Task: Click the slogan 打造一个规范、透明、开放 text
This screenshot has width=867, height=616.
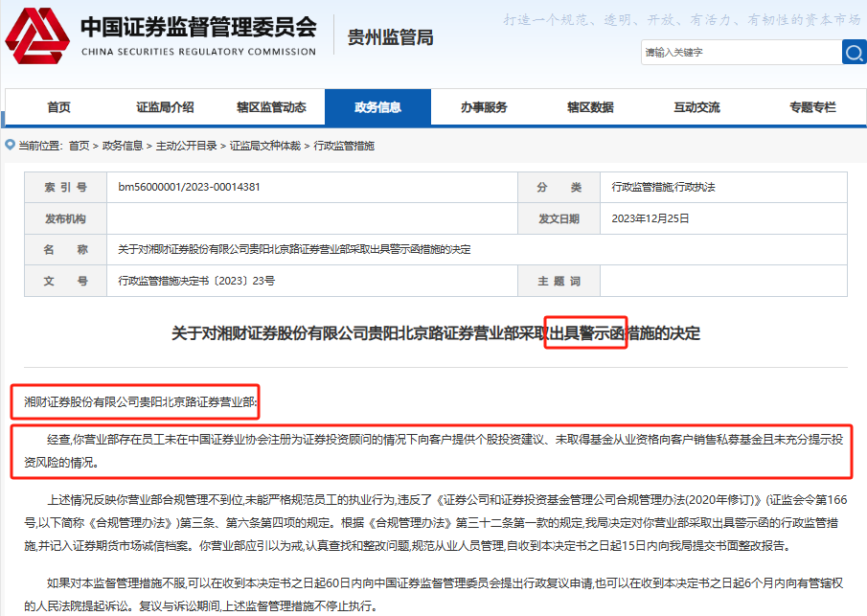Action: (x=682, y=20)
